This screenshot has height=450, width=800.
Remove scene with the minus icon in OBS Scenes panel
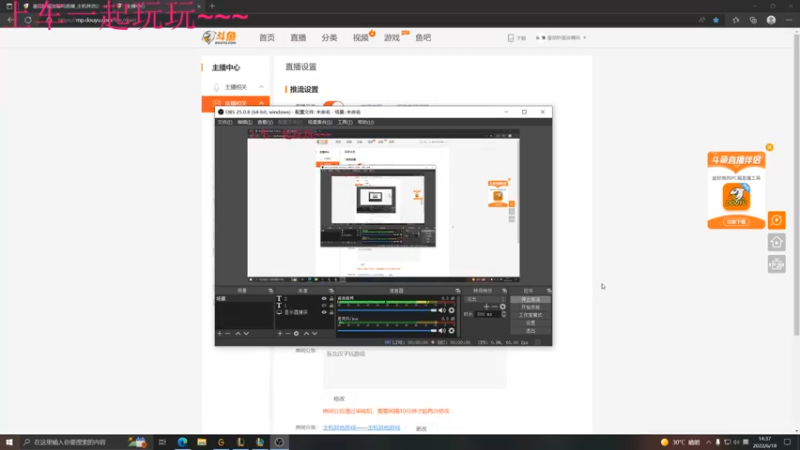coord(228,333)
